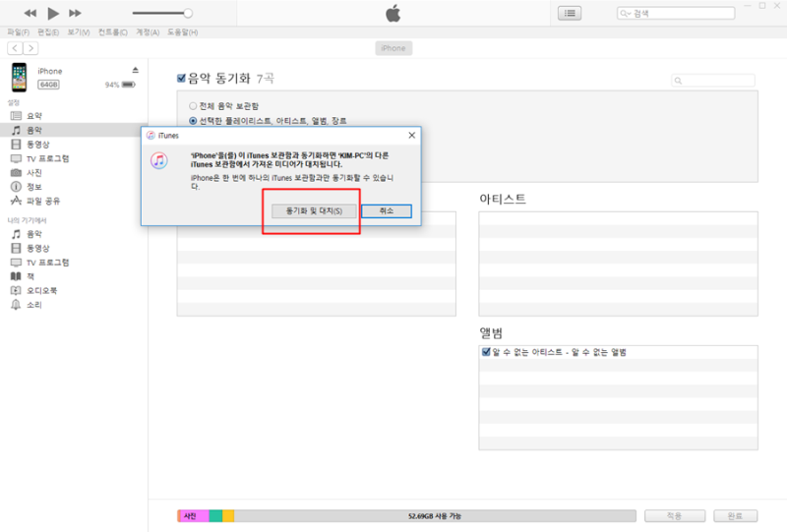This screenshot has width=787, height=532.
Task: Go back with the left arrow
Action: coord(15,48)
